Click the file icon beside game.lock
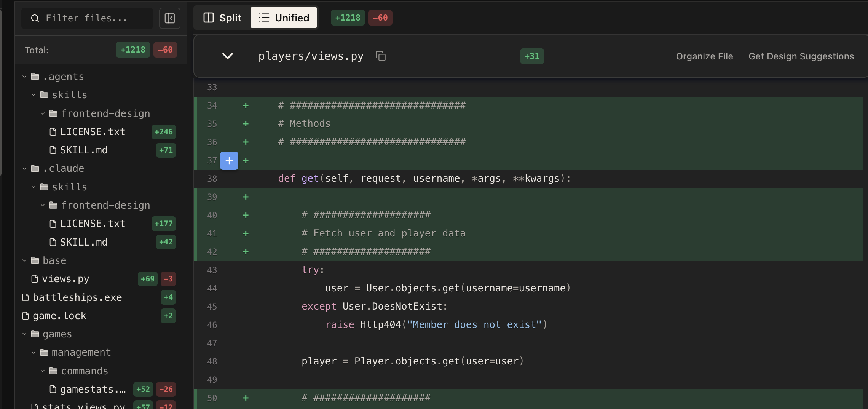 (25, 315)
